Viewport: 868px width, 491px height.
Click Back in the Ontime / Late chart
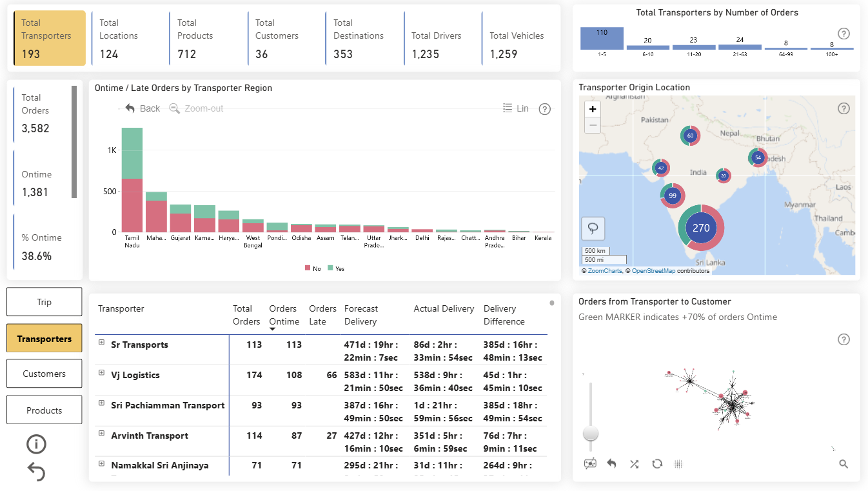click(143, 108)
